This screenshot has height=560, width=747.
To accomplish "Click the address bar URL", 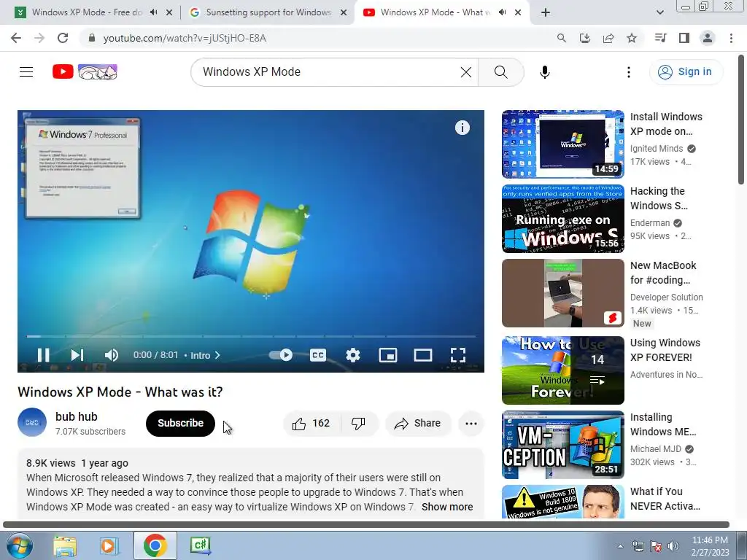I will [x=185, y=38].
